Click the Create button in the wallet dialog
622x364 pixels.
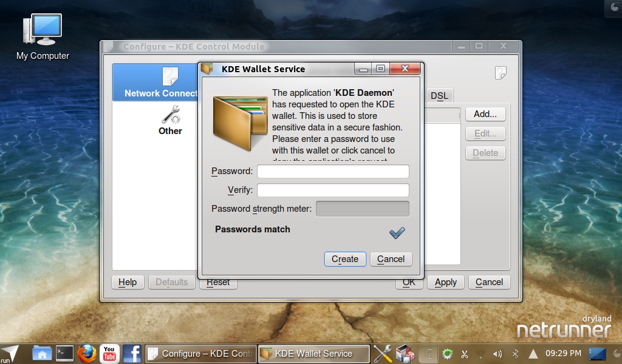(345, 259)
